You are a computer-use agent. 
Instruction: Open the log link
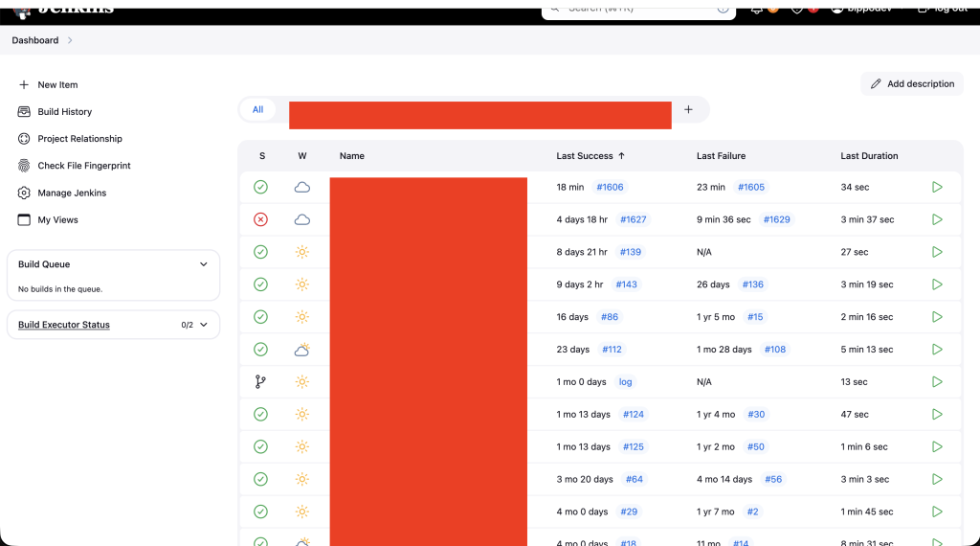(x=625, y=382)
